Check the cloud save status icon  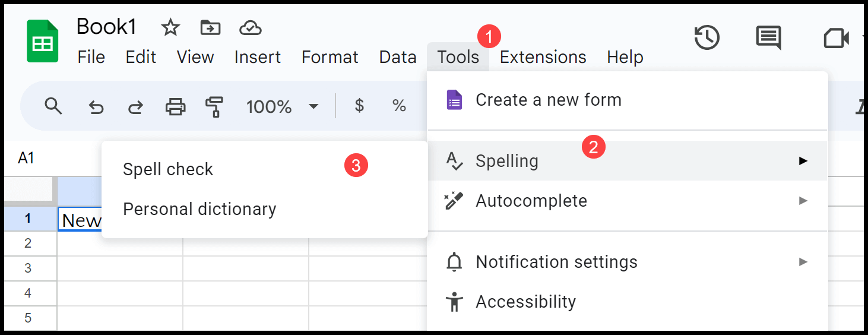[251, 27]
